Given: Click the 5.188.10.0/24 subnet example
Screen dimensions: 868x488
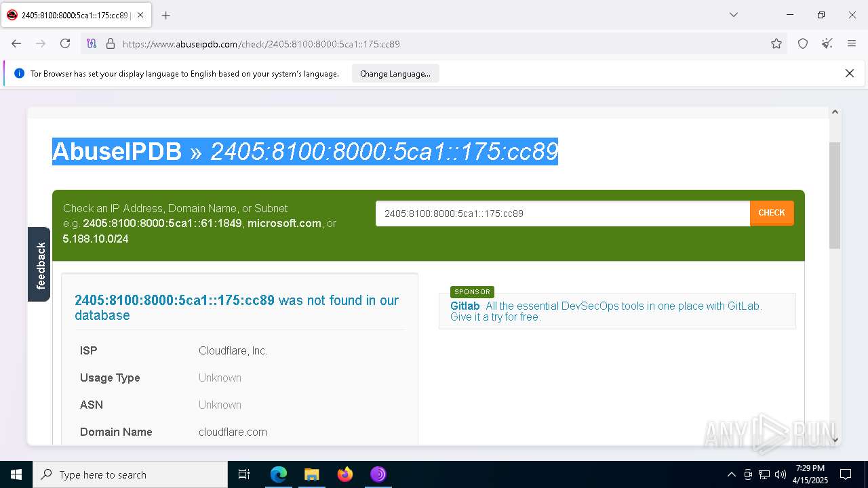Looking at the screenshot, I should coord(96,239).
